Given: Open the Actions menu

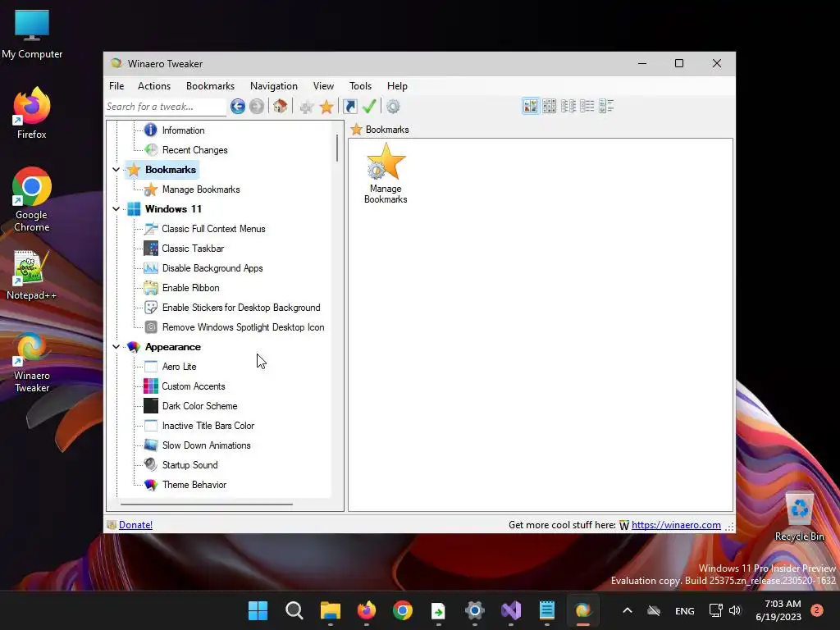Looking at the screenshot, I should click(x=154, y=86).
